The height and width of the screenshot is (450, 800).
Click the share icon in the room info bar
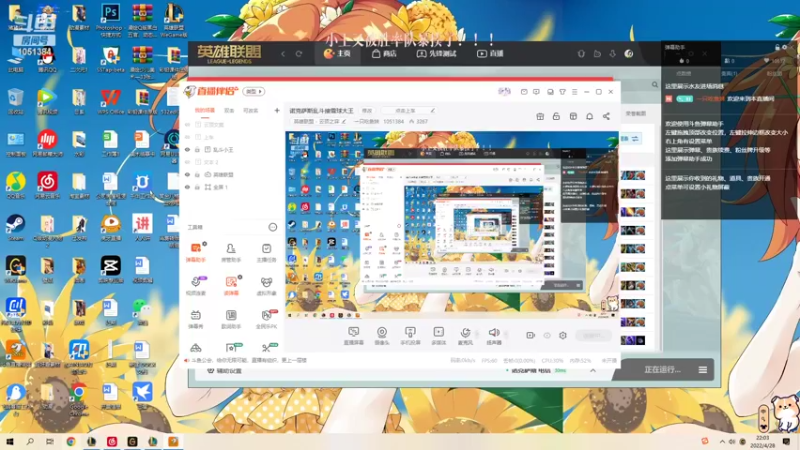606,116
